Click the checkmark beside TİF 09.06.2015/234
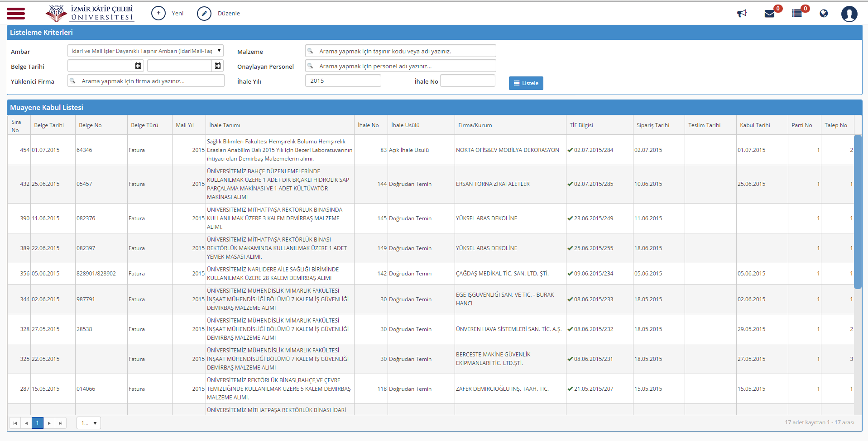The height and width of the screenshot is (441, 868). 570,274
